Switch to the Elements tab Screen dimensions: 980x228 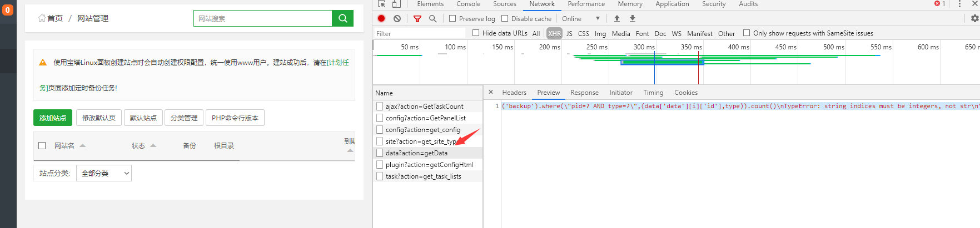430,4
